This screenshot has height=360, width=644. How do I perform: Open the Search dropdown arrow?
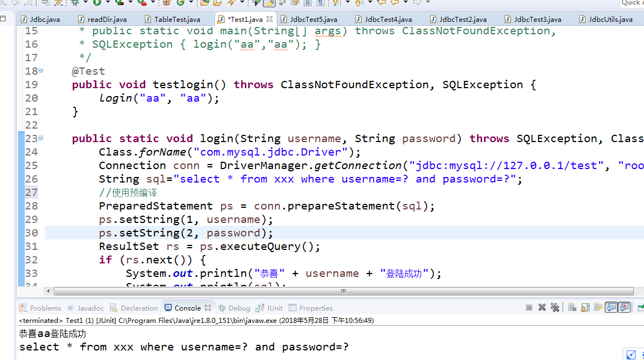[x=242, y=2]
